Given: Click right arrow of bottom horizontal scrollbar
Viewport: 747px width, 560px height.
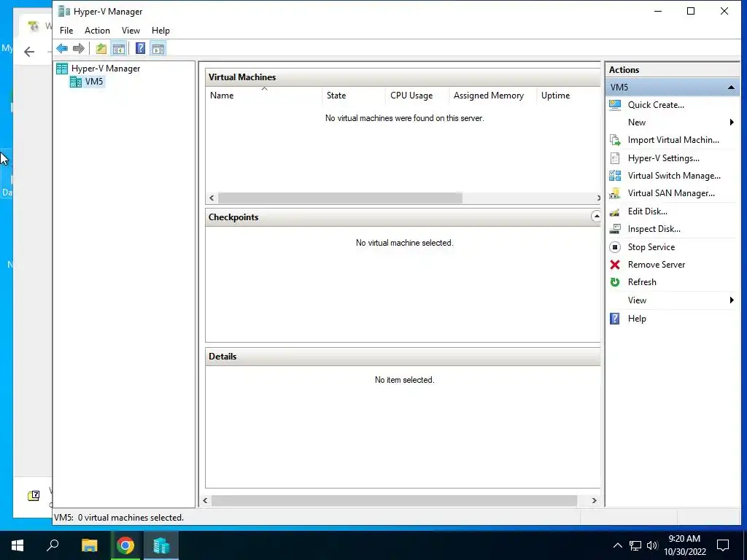Looking at the screenshot, I should (x=594, y=500).
